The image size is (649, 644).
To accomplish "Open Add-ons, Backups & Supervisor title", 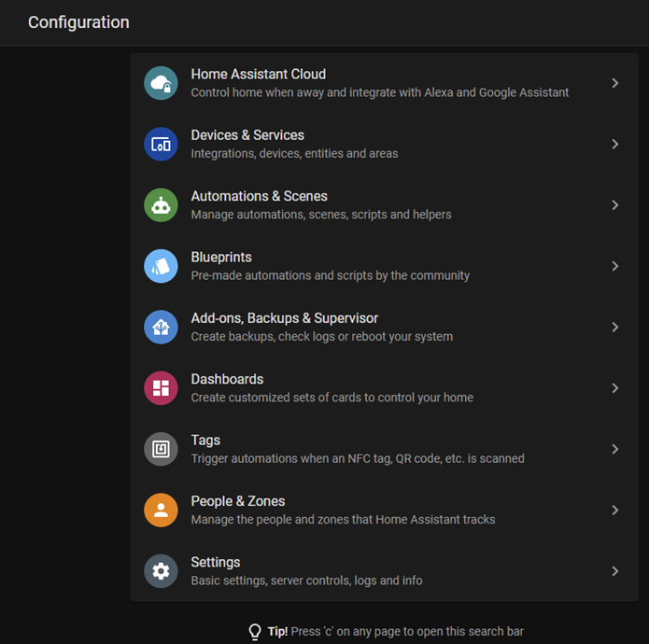I will click(x=285, y=318).
